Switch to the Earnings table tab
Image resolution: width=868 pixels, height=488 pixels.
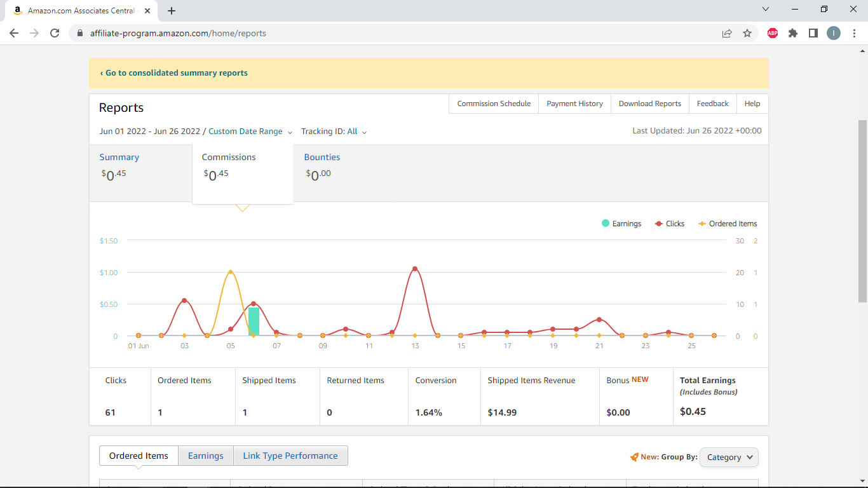206,456
